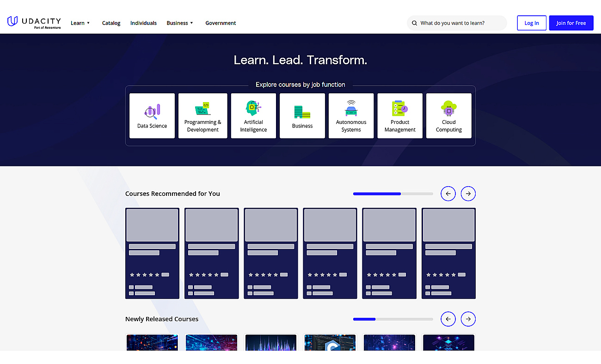Click the 'Newly Released Courses' heading
The image size is (601, 364).
(162, 319)
